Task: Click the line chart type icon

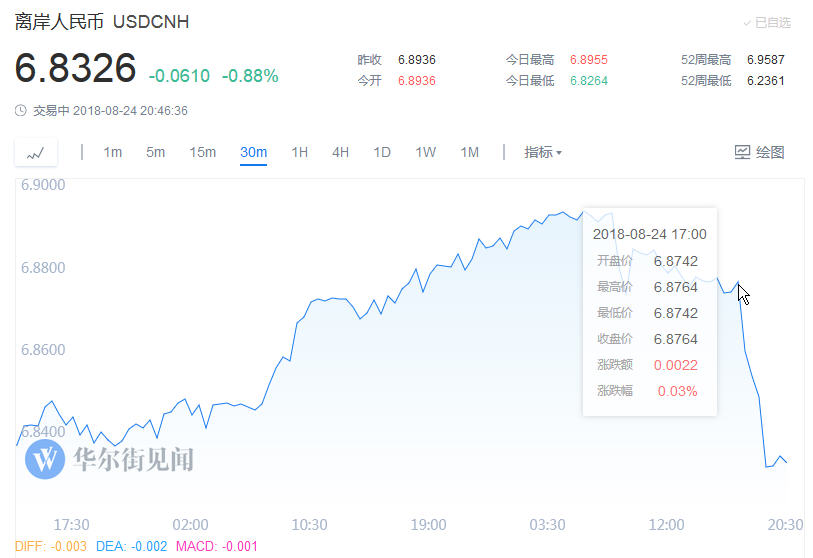Action: pos(36,153)
